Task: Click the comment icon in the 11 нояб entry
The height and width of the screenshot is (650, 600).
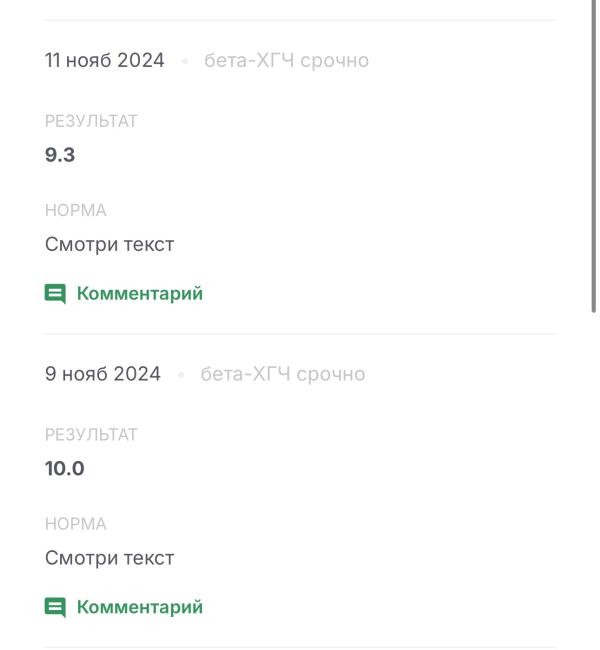Action: 55,294
